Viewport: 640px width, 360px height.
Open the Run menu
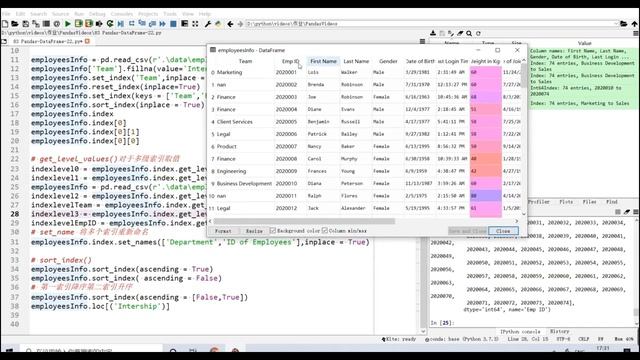[x=79, y=14]
